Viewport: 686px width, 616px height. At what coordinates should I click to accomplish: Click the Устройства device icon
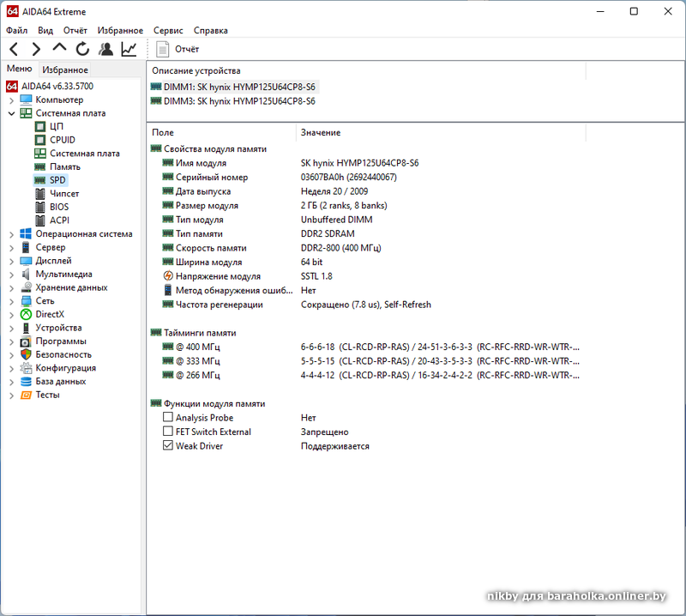26,328
